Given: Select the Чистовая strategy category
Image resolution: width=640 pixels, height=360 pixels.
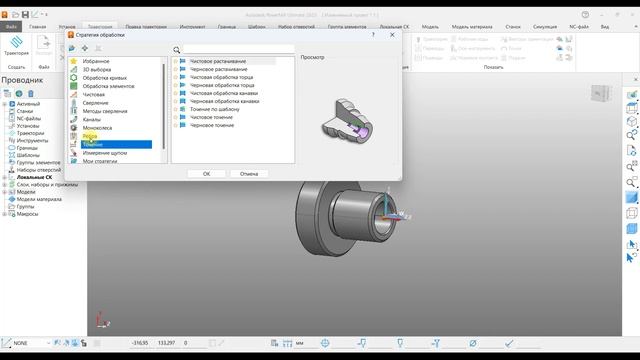Looking at the screenshot, I should point(93,95).
